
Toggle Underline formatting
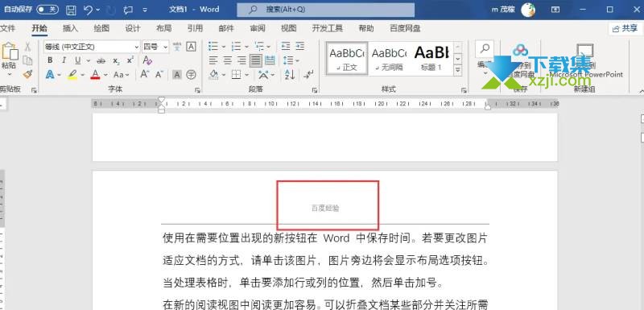point(77,60)
